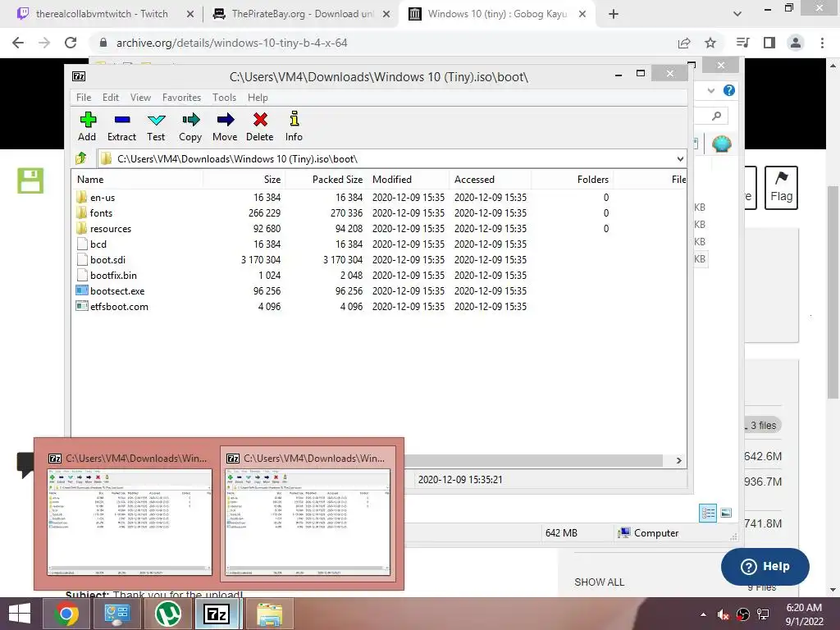840x630 pixels.
Task: Switch to ThePirateBay.org browser tab
Action: click(302, 14)
